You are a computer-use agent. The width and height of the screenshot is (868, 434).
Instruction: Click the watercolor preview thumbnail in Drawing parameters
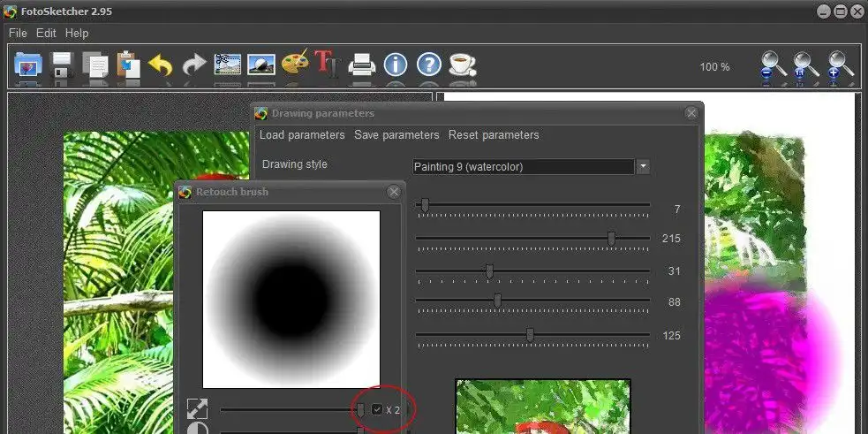tap(543, 407)
